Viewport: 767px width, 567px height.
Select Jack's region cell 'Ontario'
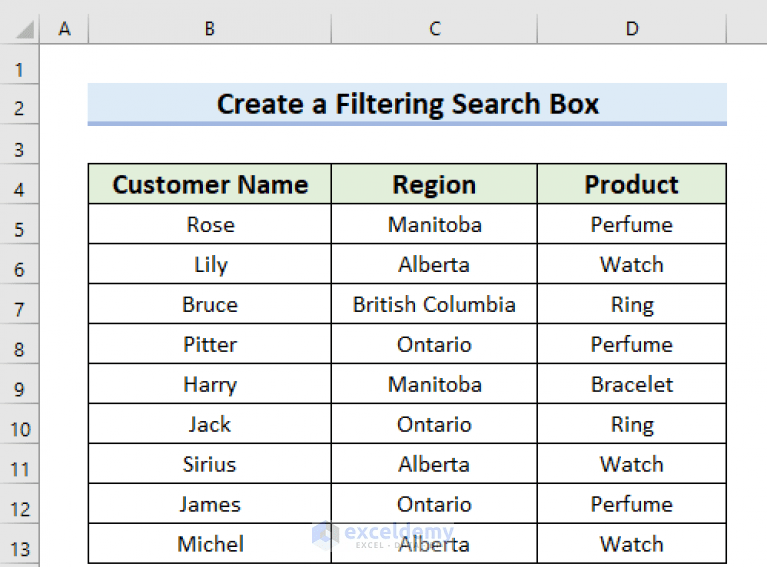click(434, 424)
